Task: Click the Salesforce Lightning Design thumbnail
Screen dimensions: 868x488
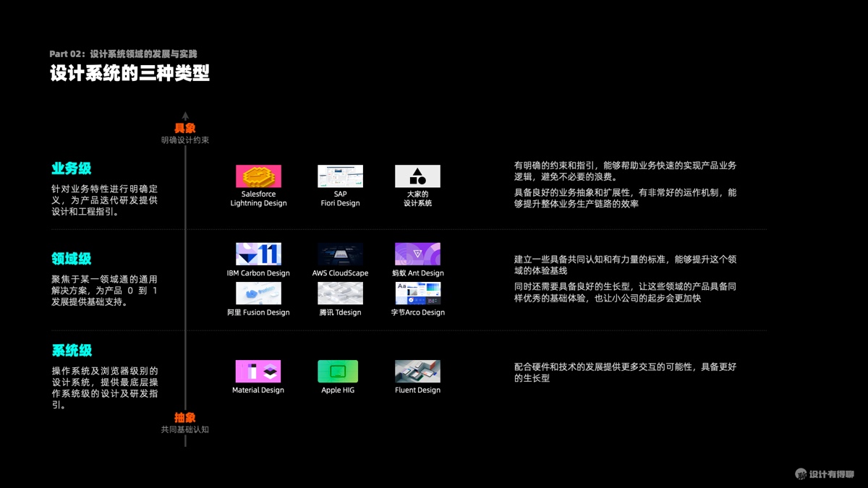Action: pos(258,176)
